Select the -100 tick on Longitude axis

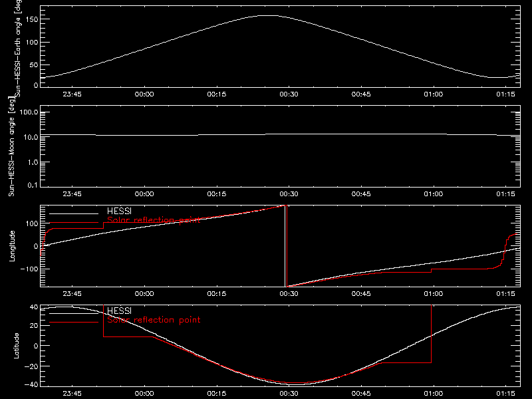point(29,269)
